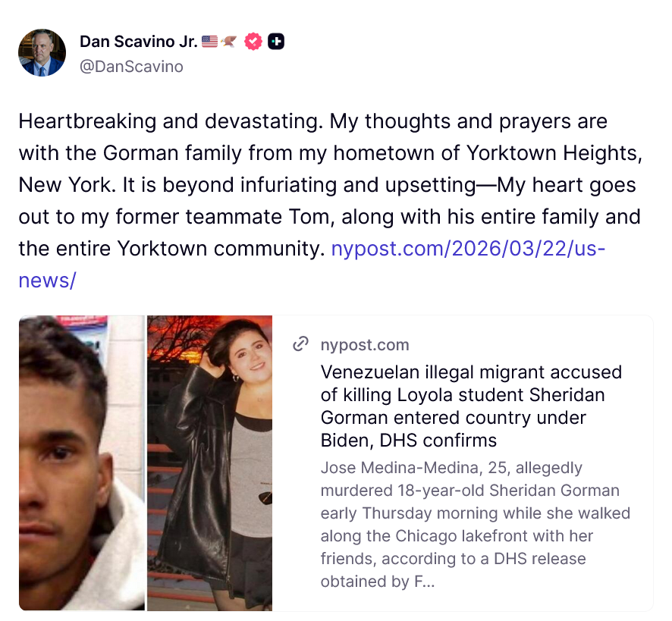Click the eagle emoji beside the name
The width and height of the screenshot is (672, 621).
coord(229,42)
